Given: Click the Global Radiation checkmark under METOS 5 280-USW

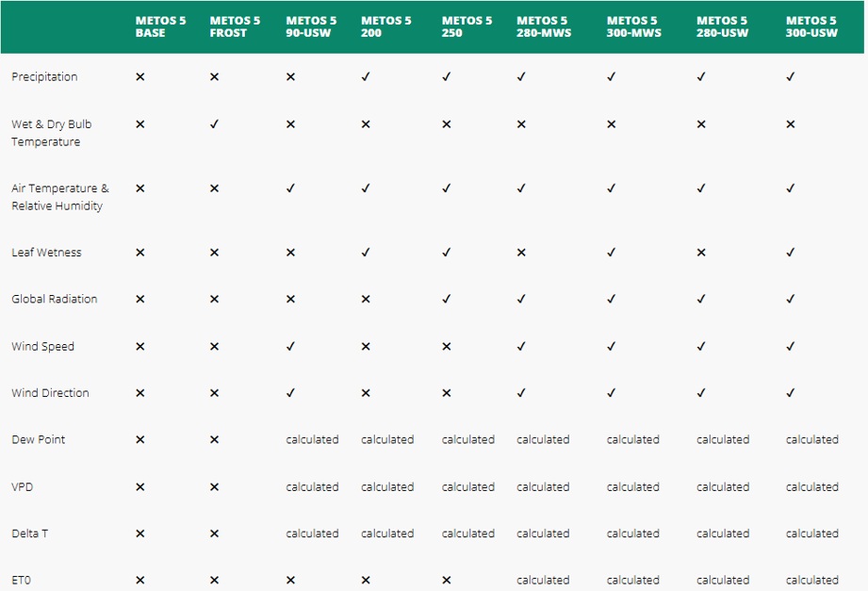Looking at the screenshot, I should tap(701, 299).
